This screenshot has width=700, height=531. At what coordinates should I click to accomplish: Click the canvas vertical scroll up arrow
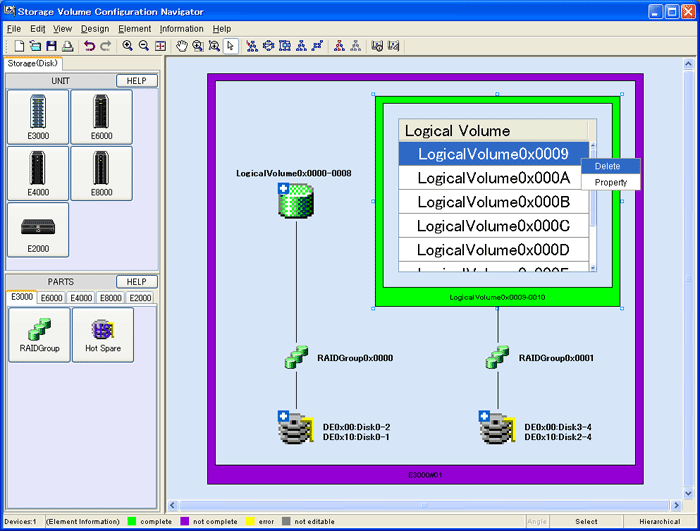pyautogui.click(x=688, y=64)
